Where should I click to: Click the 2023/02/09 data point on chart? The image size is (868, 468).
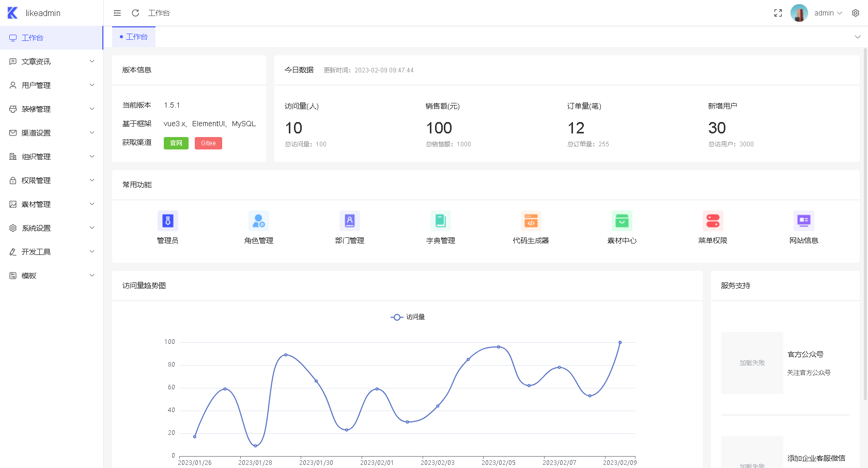pos(620,342)
